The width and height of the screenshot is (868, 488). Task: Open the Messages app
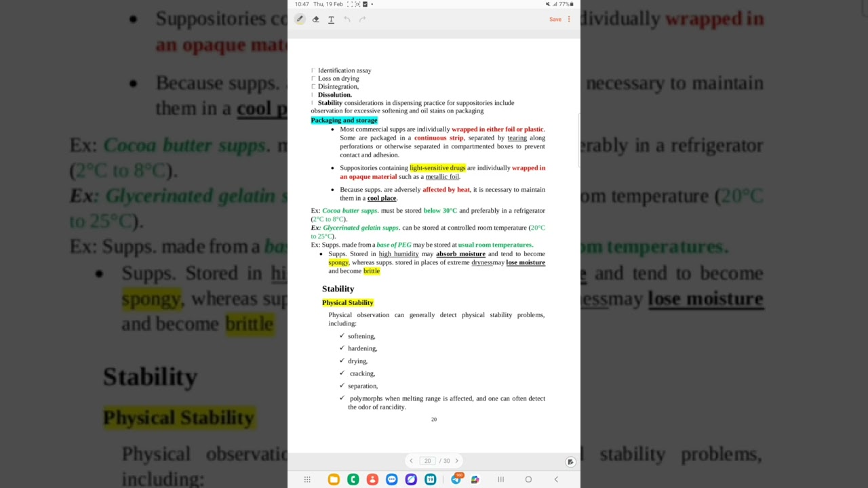[391, 479]
